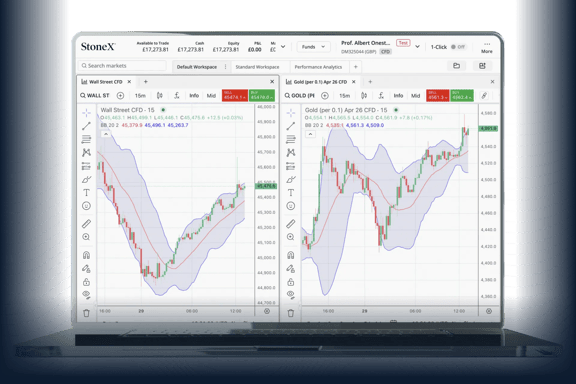Lock all drawings in Gold chart
This screenshot has width=576, height=384.
point(291,282)
